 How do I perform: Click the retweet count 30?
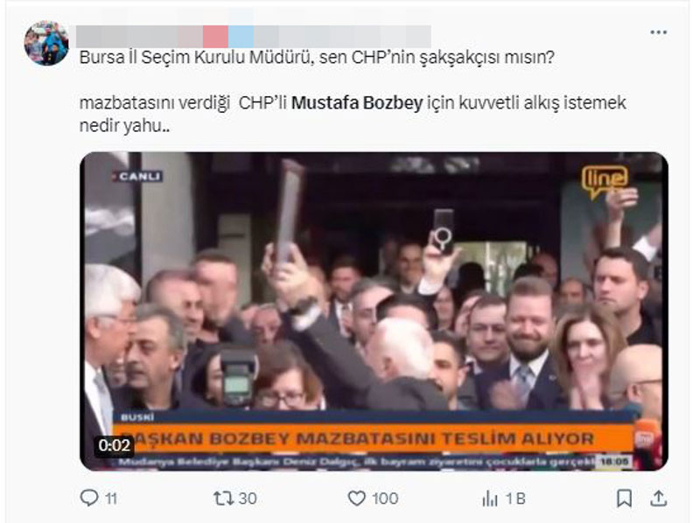click(248, 498)
